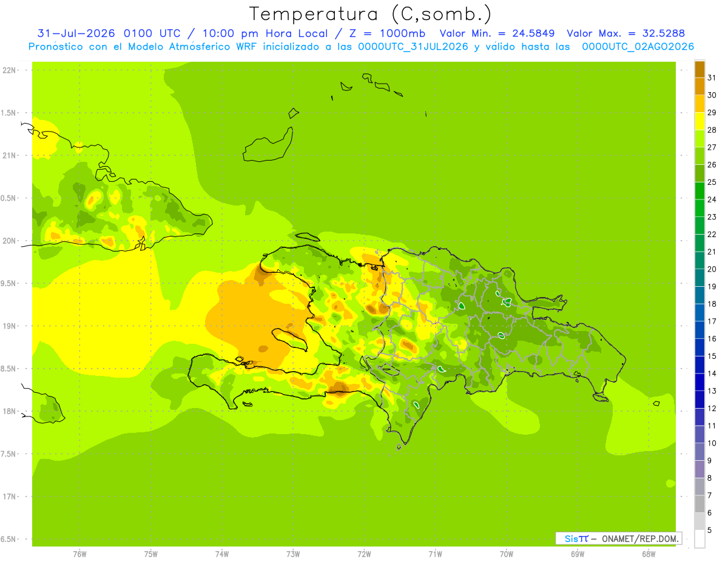Click the yellow legend band between 28 and 29
Viewport: 728px width, 562px height.
699,121
